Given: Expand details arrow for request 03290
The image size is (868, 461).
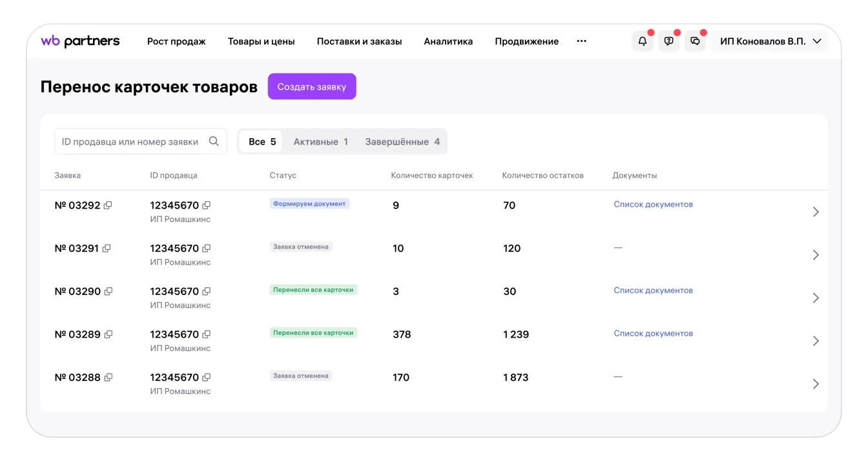Looking at the screenshot, I should (816, 298).
